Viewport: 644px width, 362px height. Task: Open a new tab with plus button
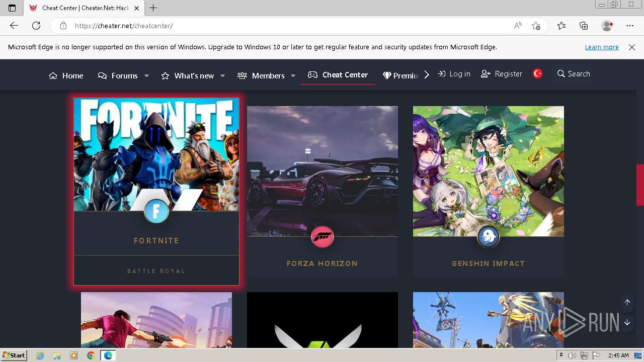click(153, 8)
